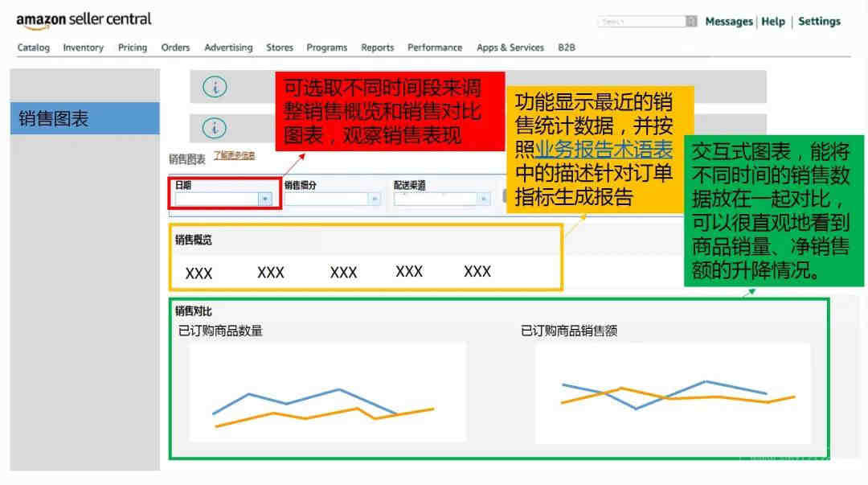868x485 pixels.
Task: Click the 已订购商品销售额 line chart
Action: click(x=672, y=393)
